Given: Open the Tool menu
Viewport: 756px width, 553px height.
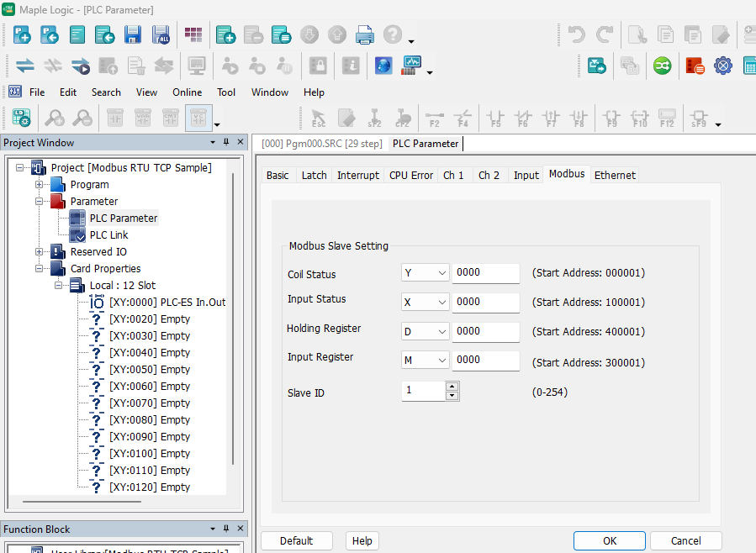Looking at the screenshot, I should (x=226, y=92).
